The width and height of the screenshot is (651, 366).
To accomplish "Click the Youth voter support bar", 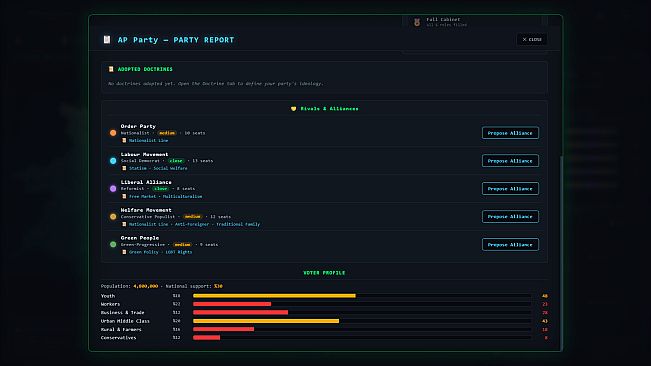I will pyautogui.click(x=362, y=296).
